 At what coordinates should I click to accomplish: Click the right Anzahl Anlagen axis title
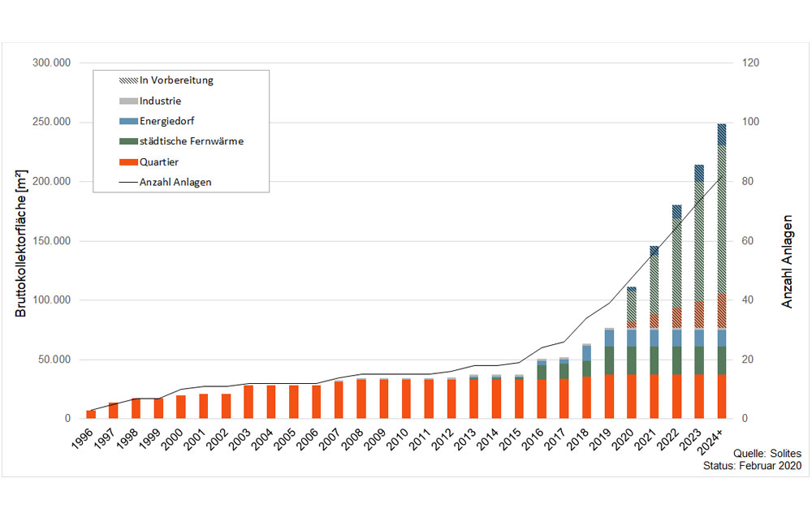click(787, 261)
